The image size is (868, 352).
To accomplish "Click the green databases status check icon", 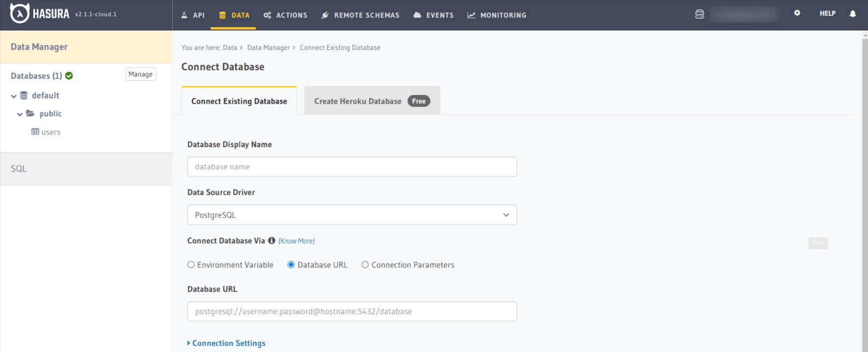I will (x=69, y=76).
